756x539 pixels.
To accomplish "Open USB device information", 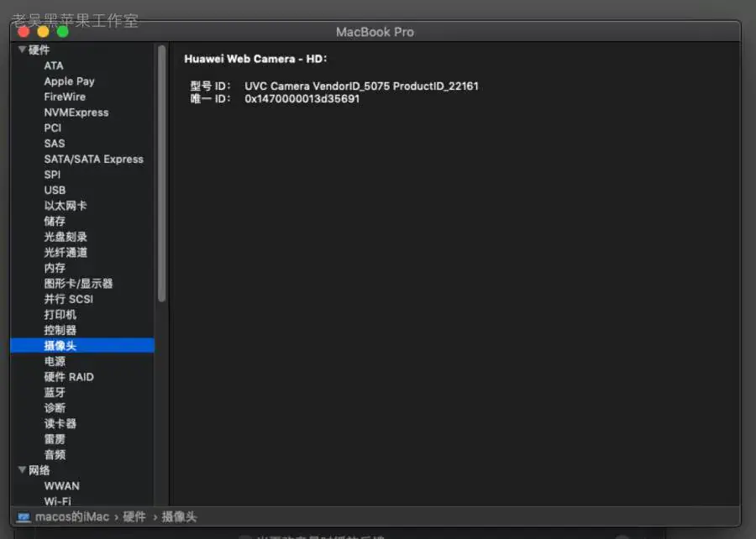I will tap(55, 190).
